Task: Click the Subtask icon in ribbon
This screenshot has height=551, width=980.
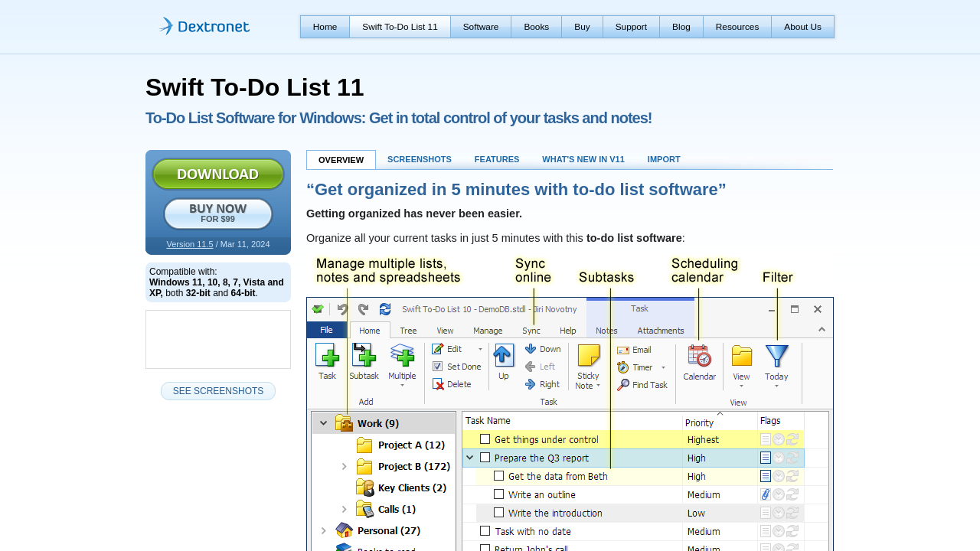Action: click(364, 356)
